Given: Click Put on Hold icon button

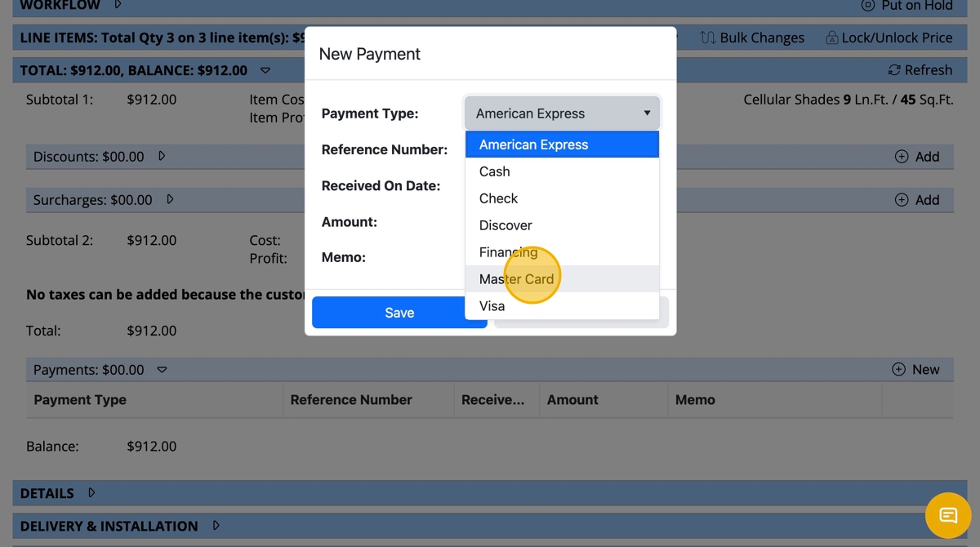Looking at the screenshot, I should (907, 6).
